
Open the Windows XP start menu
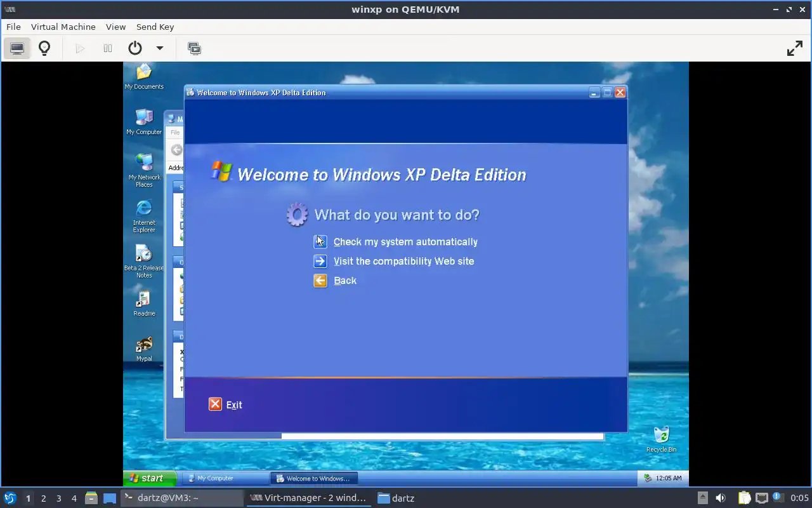coord(150,478)
